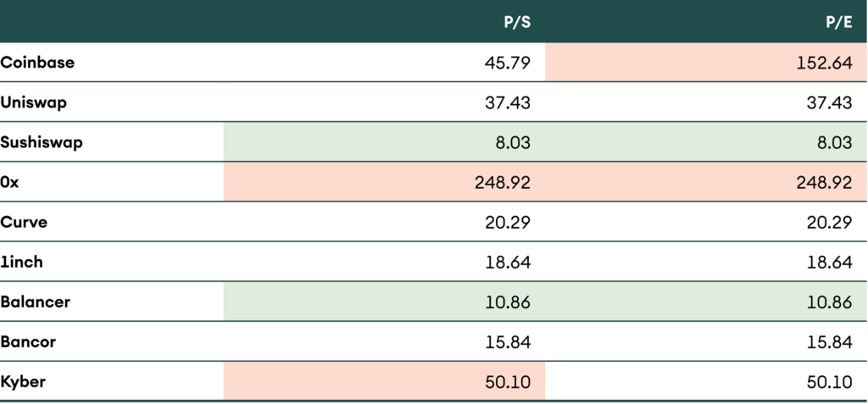Image resolution: width=868 pixels, height=404 pixels.
Task: Click Kyber's red P/S cell 50.10
Action: tap(509, 382)
